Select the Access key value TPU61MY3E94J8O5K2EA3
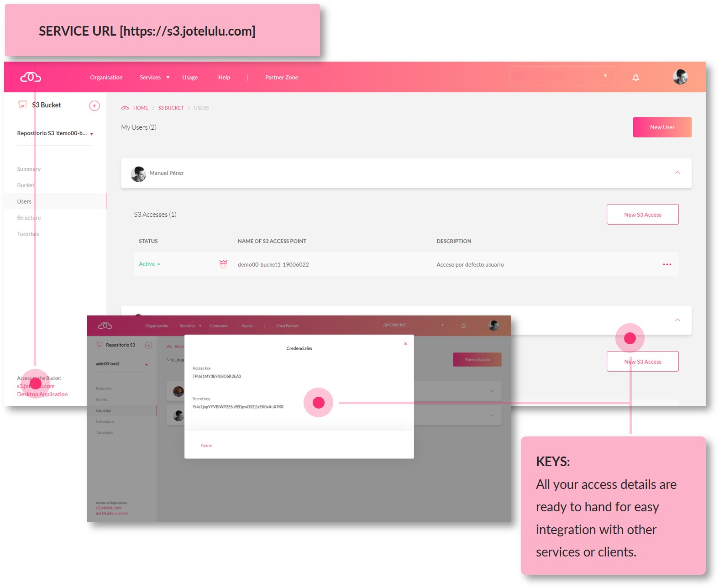Viewport: 719px width, 588px height. tap(216, 376)
